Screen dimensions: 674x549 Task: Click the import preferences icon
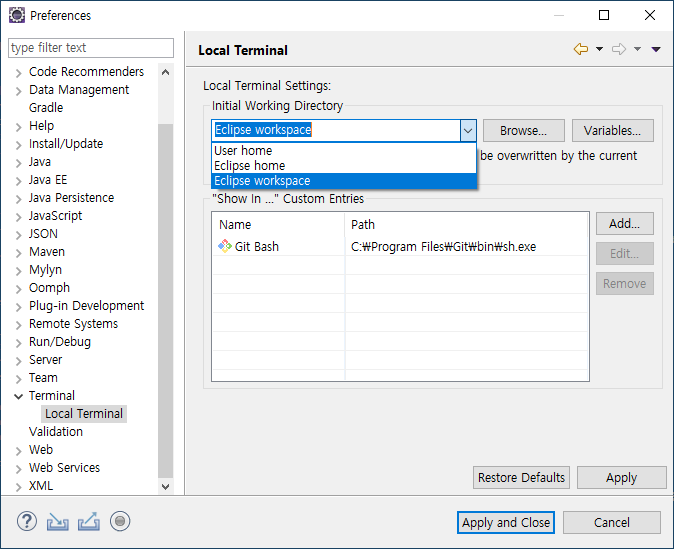pos(58,521)
